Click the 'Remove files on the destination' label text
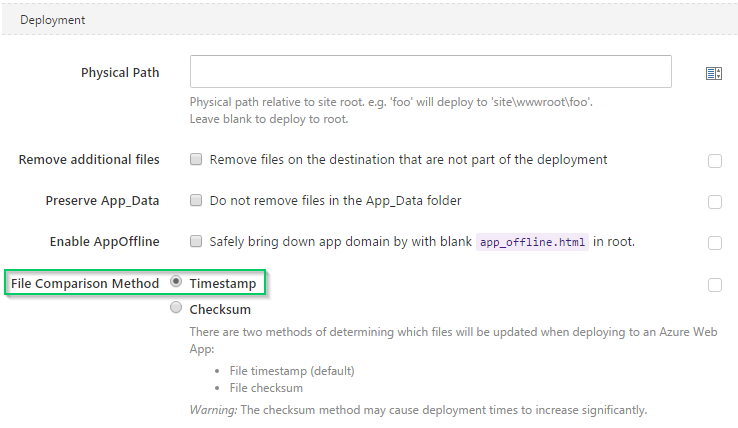738x428 pixels. [x=408, y=160]
